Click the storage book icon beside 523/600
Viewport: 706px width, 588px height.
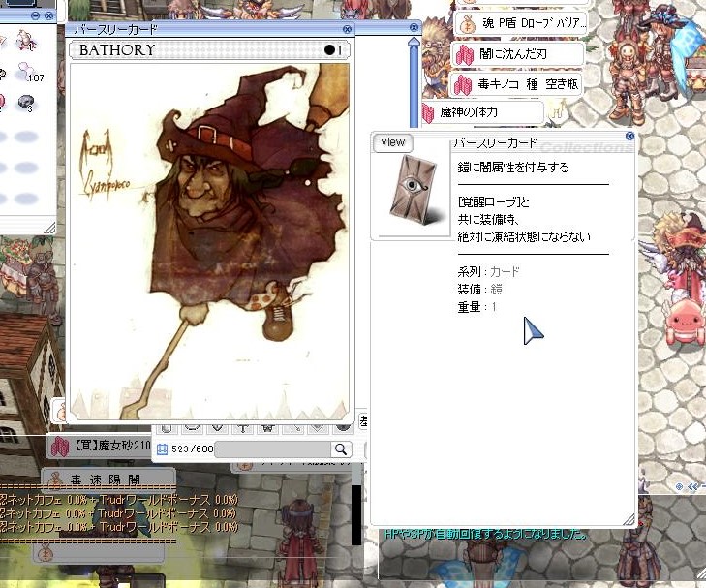[x=162, y=449]
